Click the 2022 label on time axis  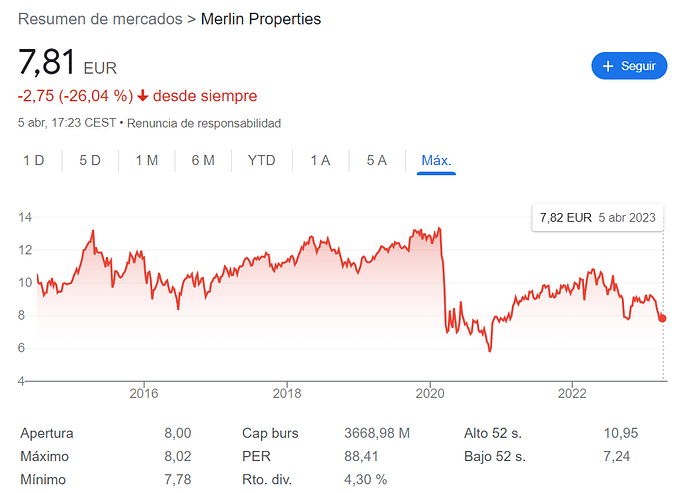point(571,390)
